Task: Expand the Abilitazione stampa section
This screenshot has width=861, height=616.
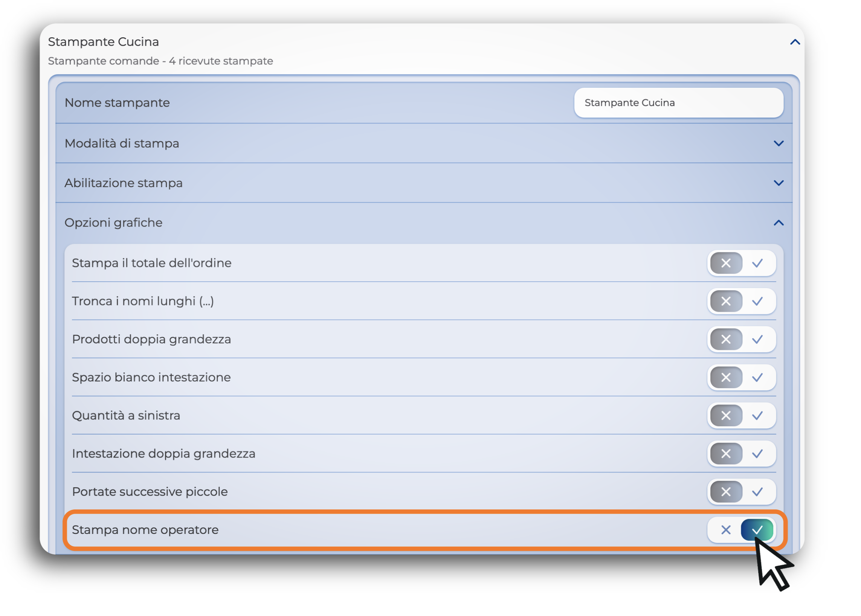Action: coord(778,183)
